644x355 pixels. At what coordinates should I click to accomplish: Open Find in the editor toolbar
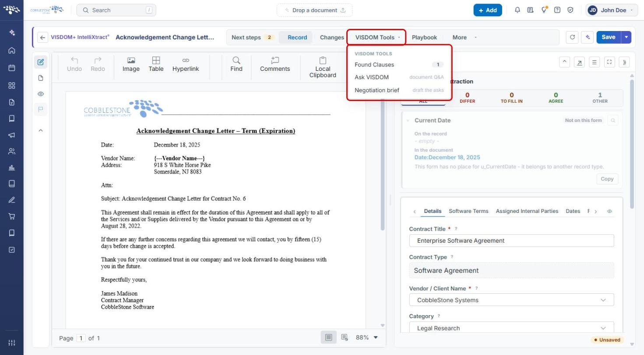pos(236,64)
